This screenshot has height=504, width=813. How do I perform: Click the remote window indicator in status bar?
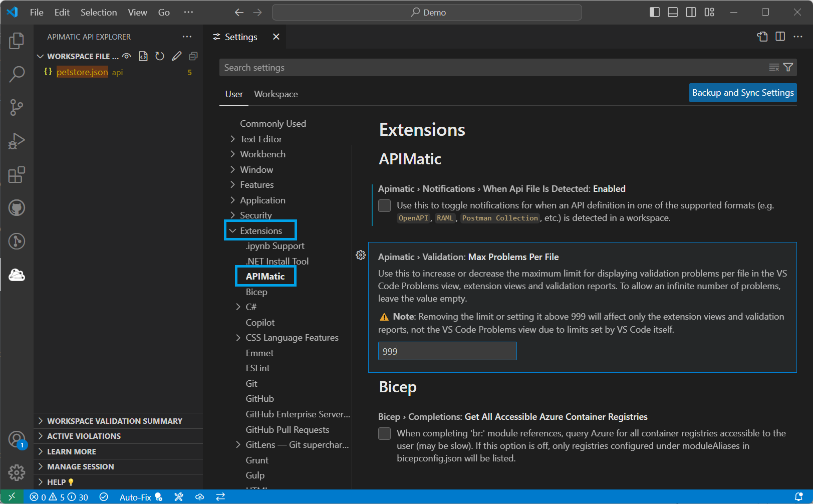point(12,497)
